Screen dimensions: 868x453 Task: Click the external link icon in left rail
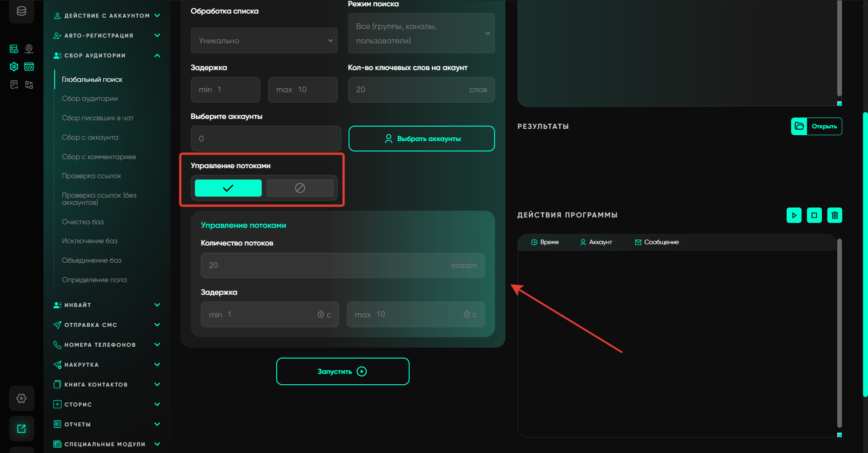tap(21, 429)
